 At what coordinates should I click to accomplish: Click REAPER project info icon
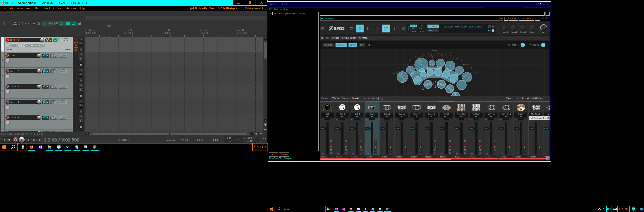point(21,24)
